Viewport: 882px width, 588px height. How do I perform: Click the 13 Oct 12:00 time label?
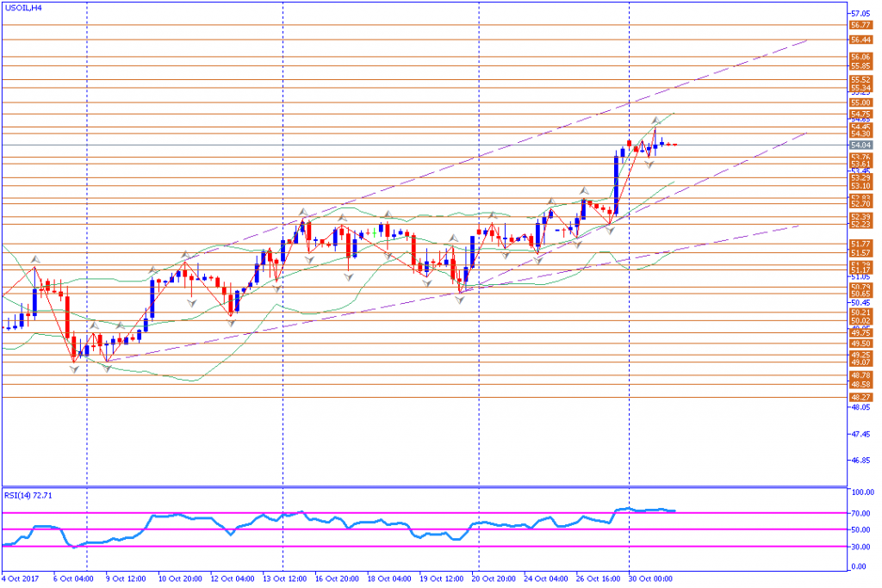tap(284, 579)
